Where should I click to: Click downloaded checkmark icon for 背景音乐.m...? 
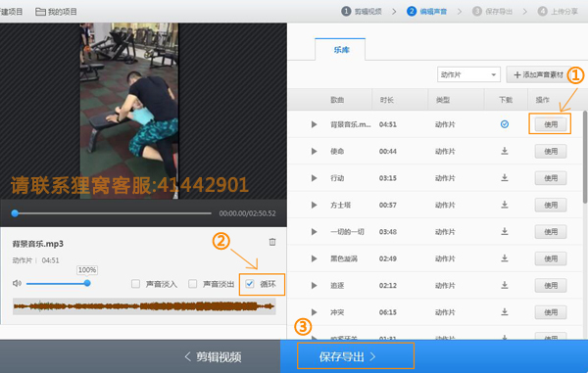pyautogui.click(x=505, y=124)
